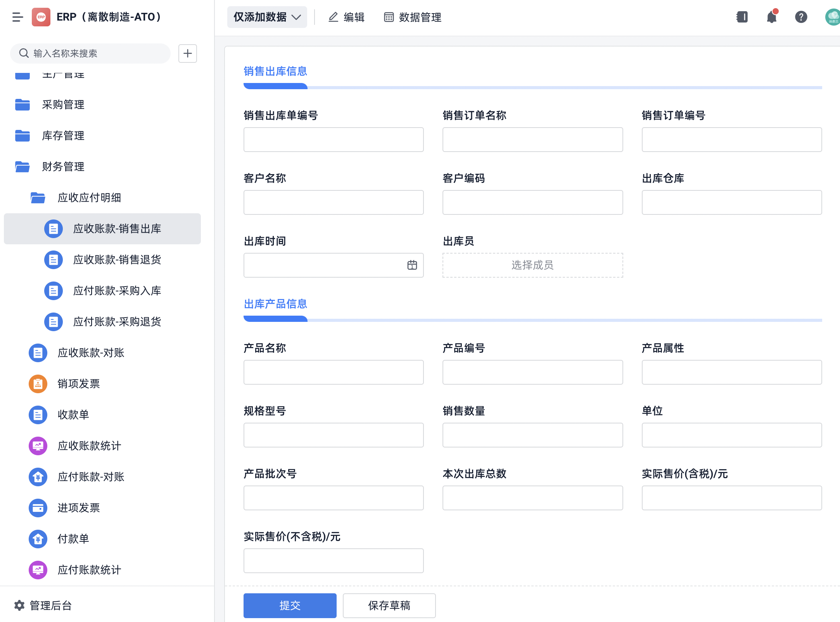Click the plus button beside search
Image resolution: width=840 pixels, height=622 pixels.
(188, 53)
